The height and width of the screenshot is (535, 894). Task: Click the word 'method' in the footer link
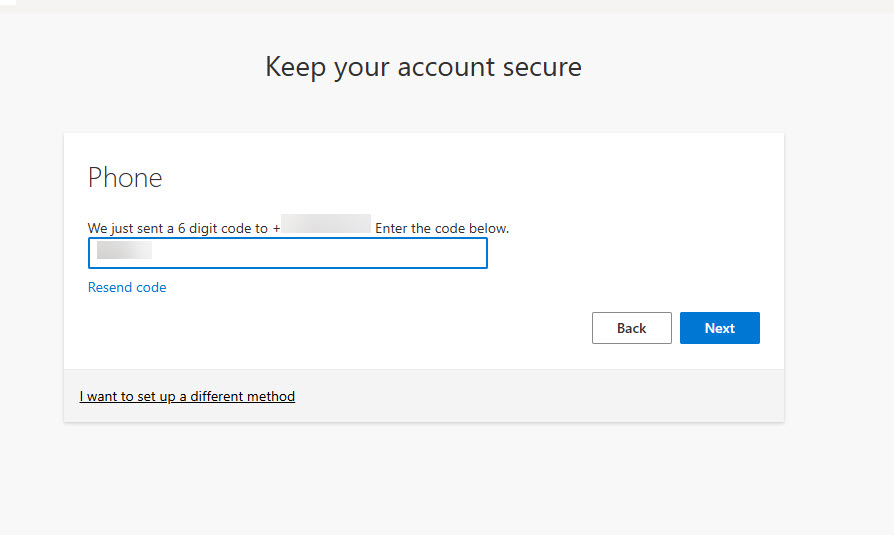click(271, 396)
